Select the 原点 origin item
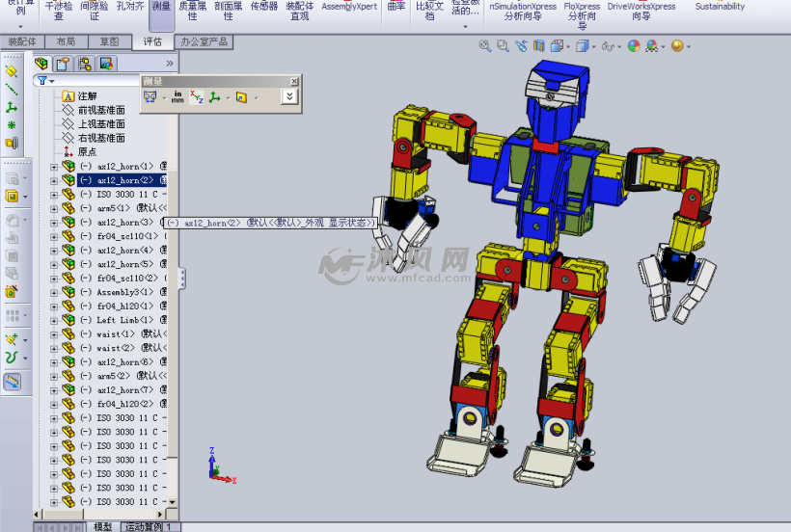Screen dimensions: 791x532 87,151
